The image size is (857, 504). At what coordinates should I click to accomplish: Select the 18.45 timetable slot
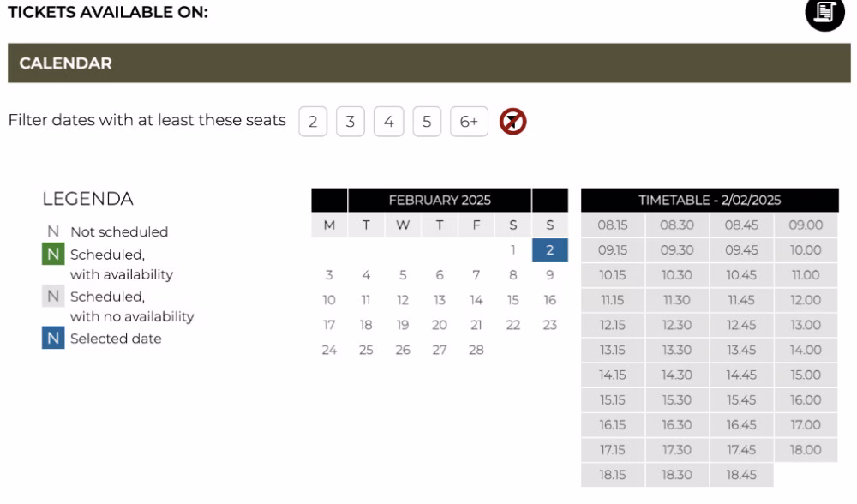click(741, 474)
